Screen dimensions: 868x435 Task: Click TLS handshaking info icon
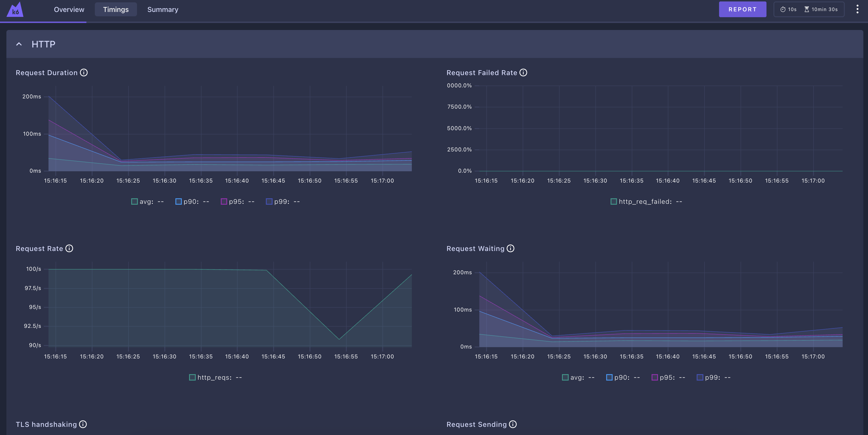tap(83, 424)
